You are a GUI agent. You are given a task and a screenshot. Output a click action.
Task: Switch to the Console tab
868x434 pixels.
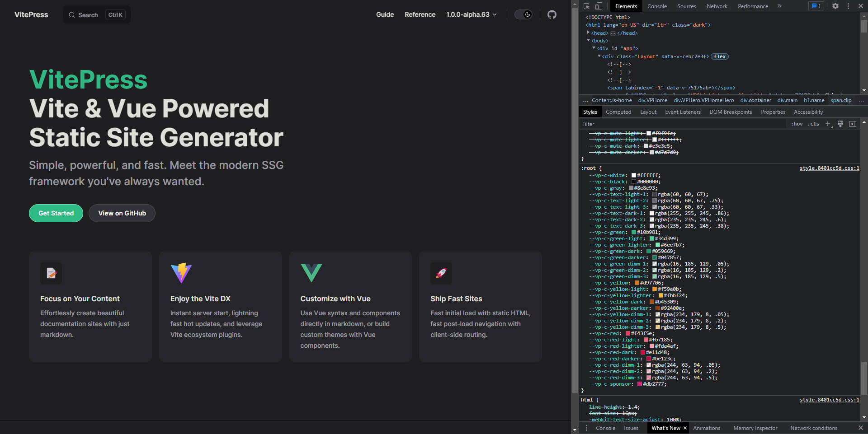coord(657,6)
